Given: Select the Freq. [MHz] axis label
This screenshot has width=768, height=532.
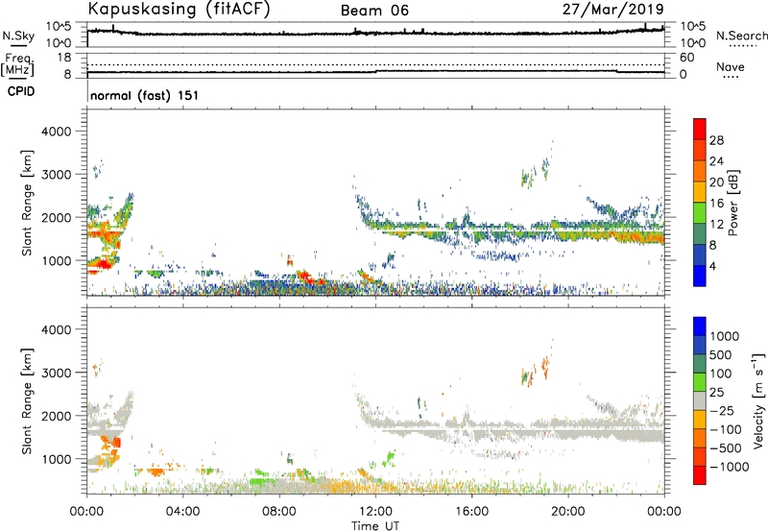Looking at the screenshot, I should (x=17, y=65).
